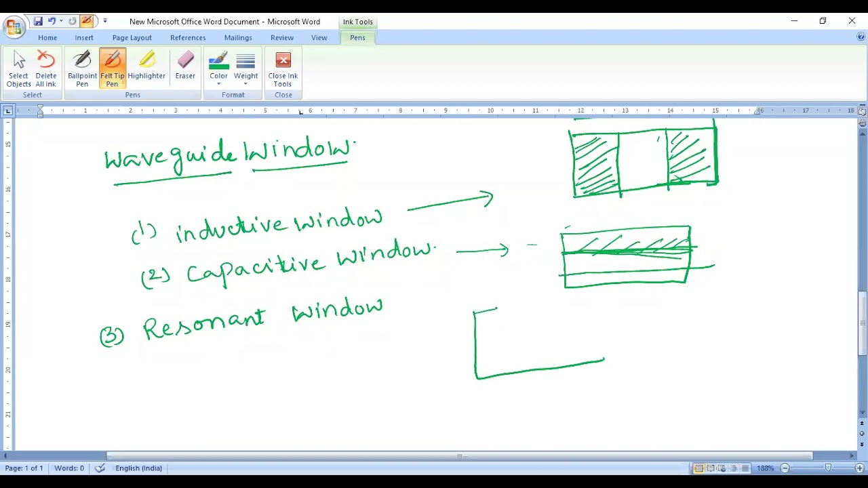Click horizontal scrollbar left arrow
Screen dimensions: 868x488
click(x=6, y=456)
